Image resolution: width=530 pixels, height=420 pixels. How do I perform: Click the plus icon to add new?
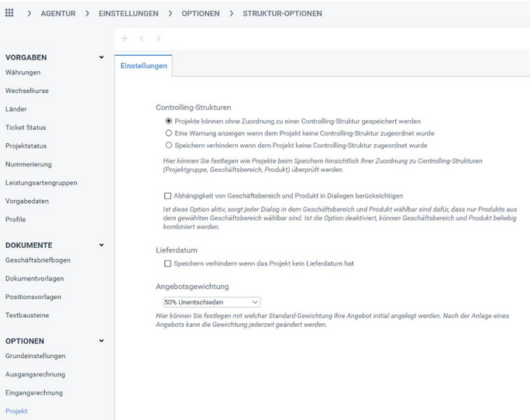coord(125,38)
